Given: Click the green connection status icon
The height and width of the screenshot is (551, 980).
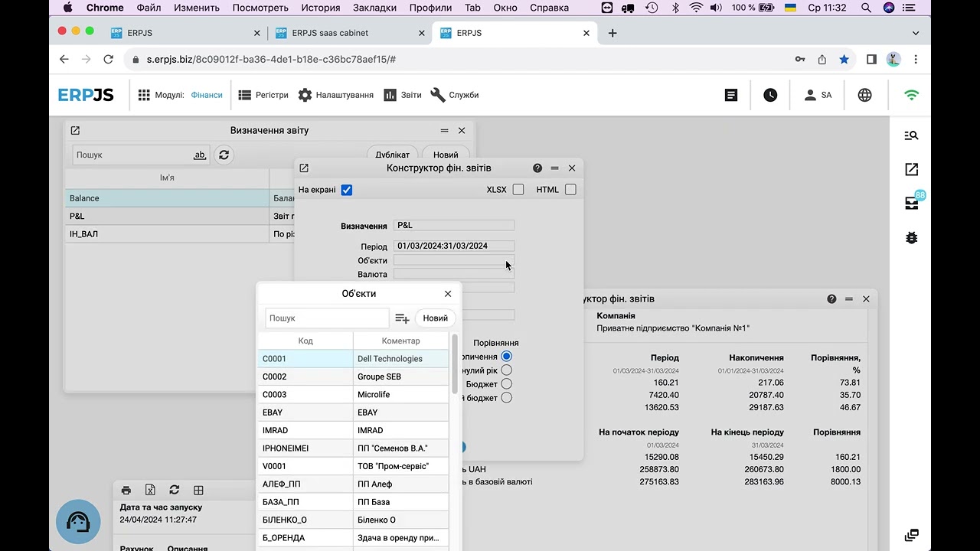Looking at the screenshot, I should pos(911,95).
